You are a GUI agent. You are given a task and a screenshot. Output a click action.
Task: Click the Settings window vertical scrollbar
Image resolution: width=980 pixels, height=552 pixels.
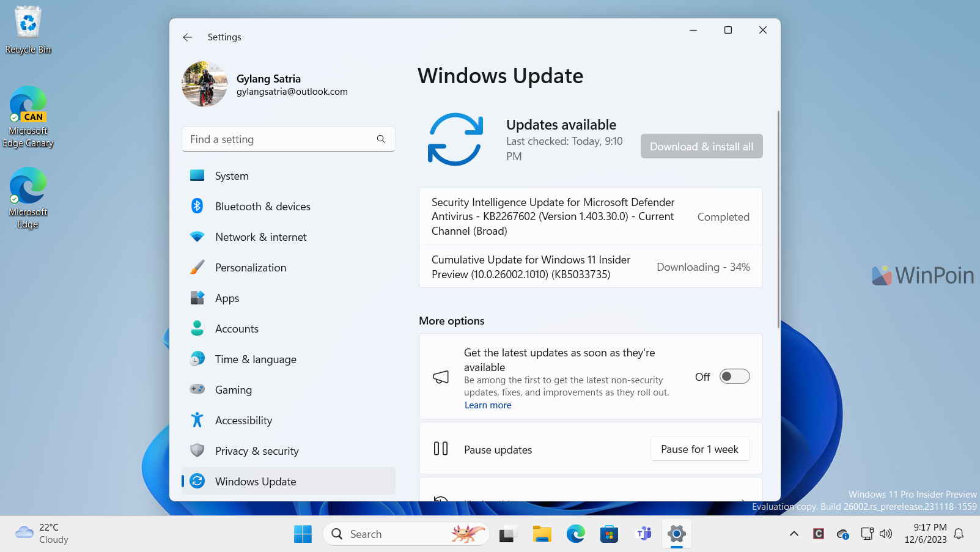click(778, 220)
